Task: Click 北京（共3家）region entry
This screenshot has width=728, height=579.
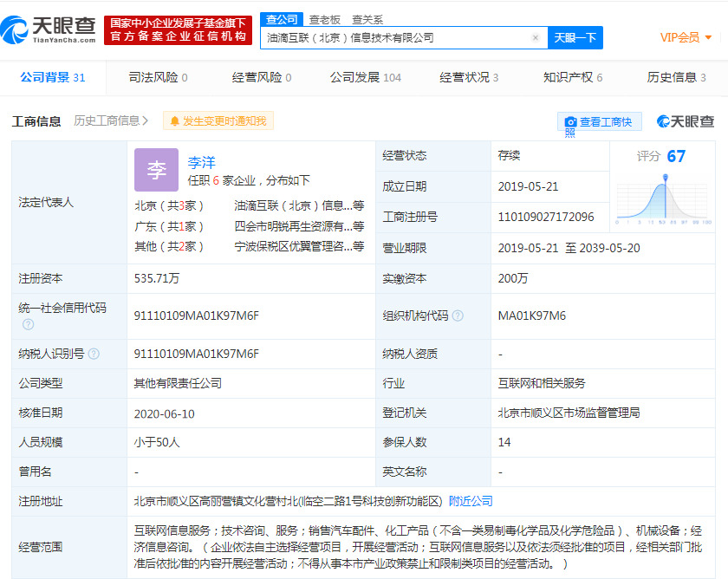Action: coord(169,205)
